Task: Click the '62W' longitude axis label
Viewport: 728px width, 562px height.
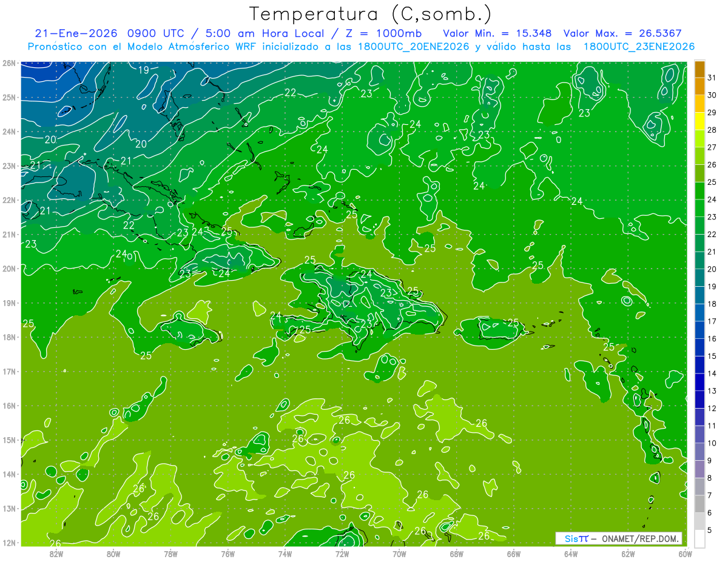Action: click(x=628, y=553)
